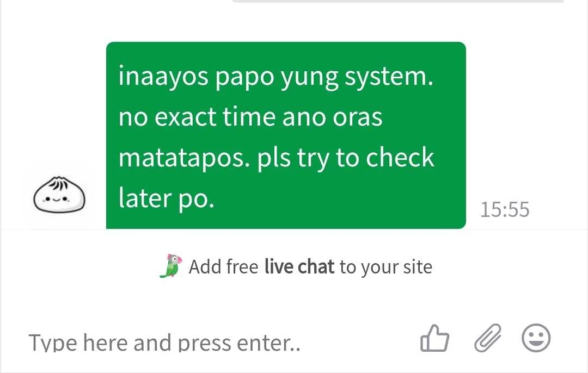Click the 'no exact time ano oras' line
The height and width of the screenshot is (373, 588).
pos(250,117)
